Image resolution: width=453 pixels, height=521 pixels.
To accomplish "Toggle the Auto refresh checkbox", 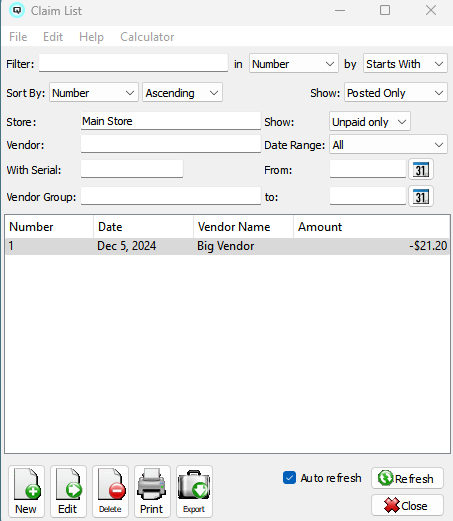I will point(289,478).
